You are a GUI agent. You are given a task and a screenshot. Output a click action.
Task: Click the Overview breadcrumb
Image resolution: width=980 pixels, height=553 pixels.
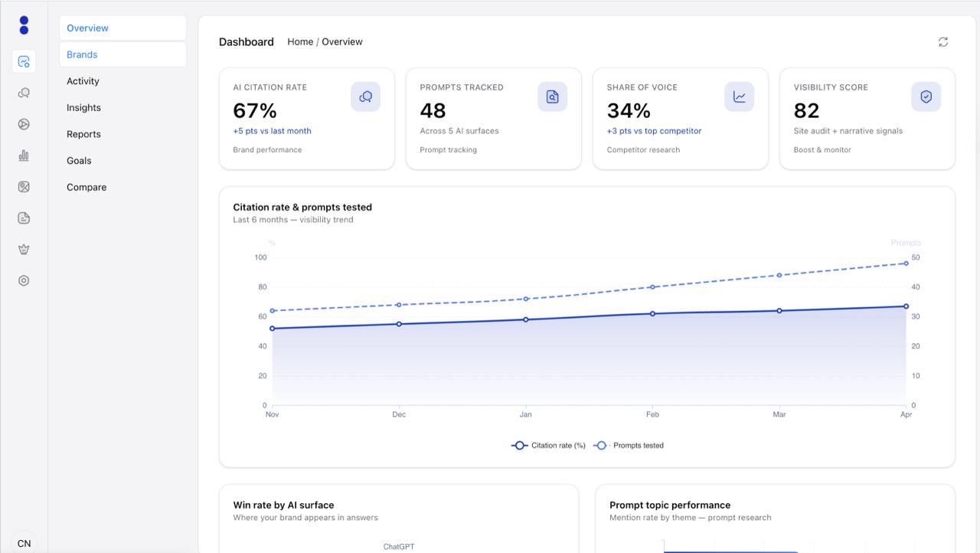[342, 42]
